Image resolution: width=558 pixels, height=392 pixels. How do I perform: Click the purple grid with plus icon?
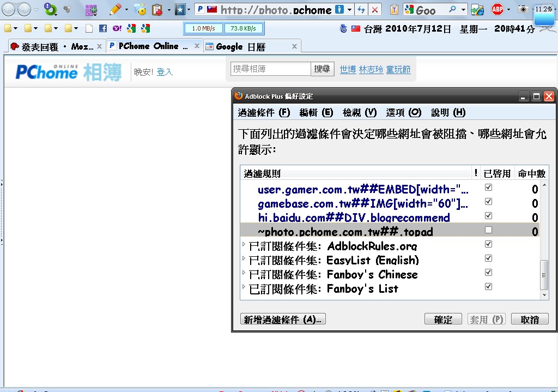coord(91,10)
